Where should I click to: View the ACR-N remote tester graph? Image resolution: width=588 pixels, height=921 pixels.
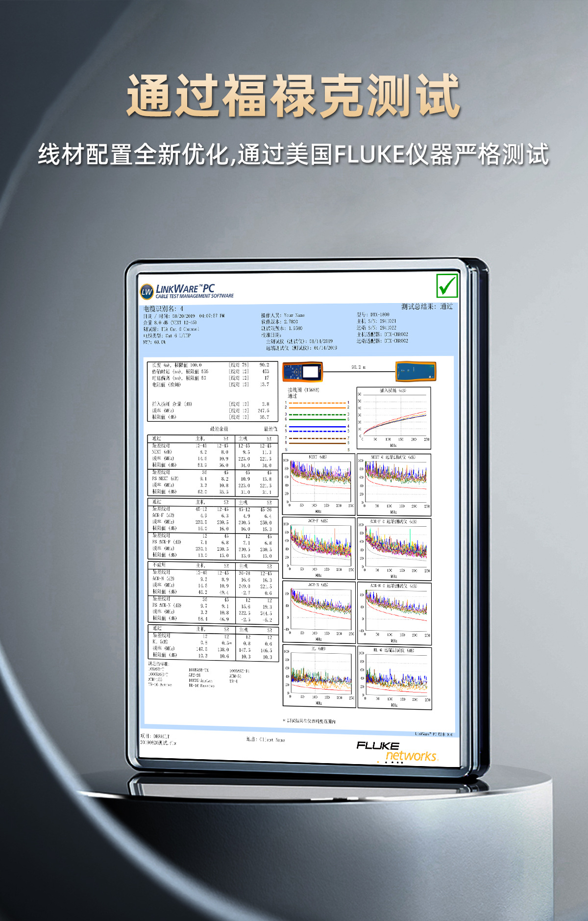(394, 612)
